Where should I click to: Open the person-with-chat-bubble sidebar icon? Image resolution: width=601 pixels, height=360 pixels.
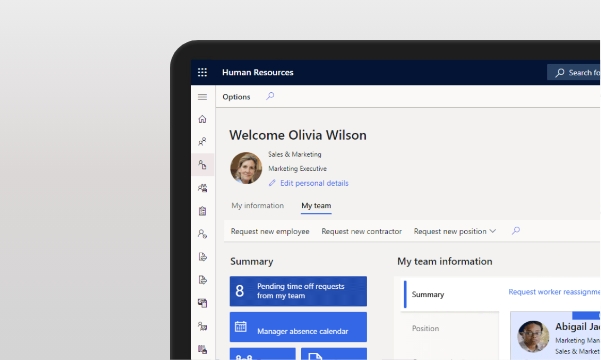[202, 326]
